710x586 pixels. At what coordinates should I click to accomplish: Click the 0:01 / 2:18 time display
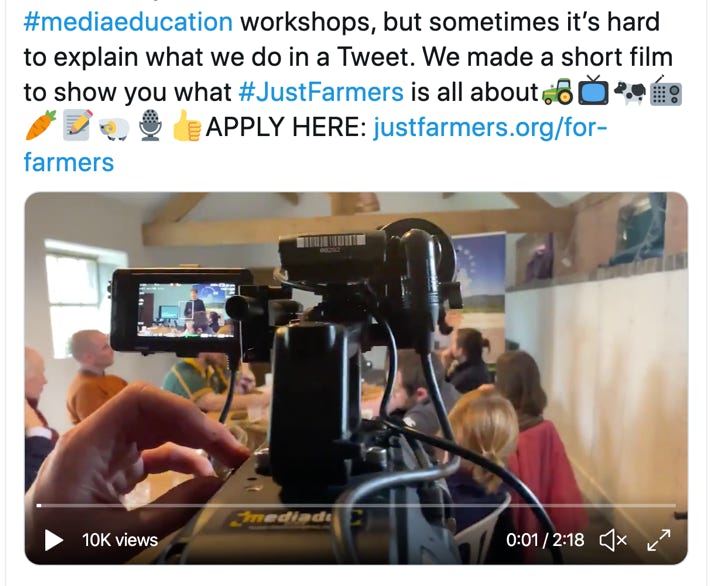click(545, 540)
